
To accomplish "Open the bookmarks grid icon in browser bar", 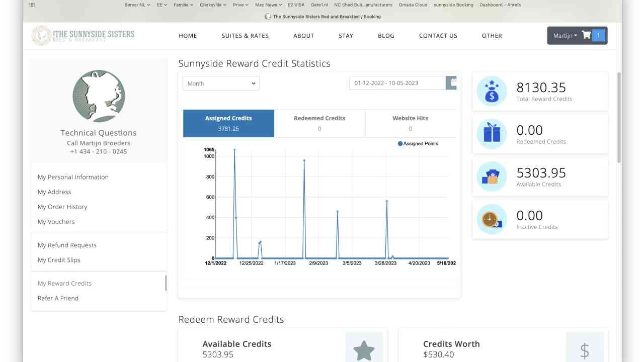I will (x=32, y=5).
